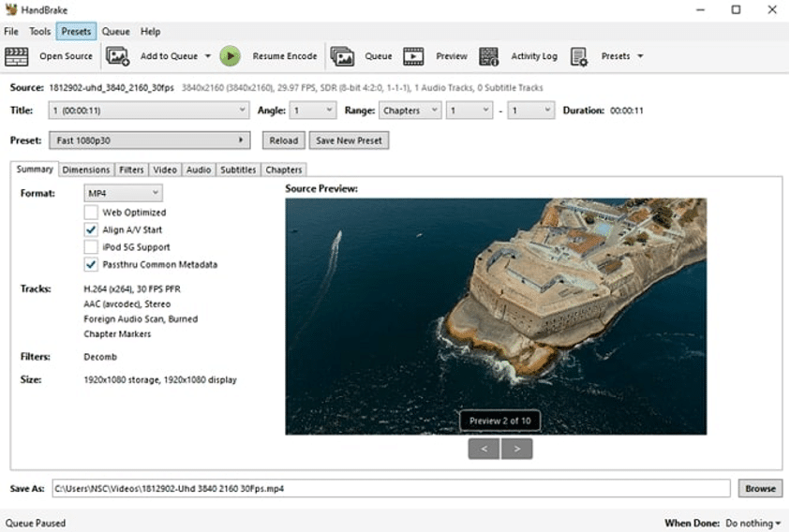Click the HandBrake app logo in title bar

point(10,9)
